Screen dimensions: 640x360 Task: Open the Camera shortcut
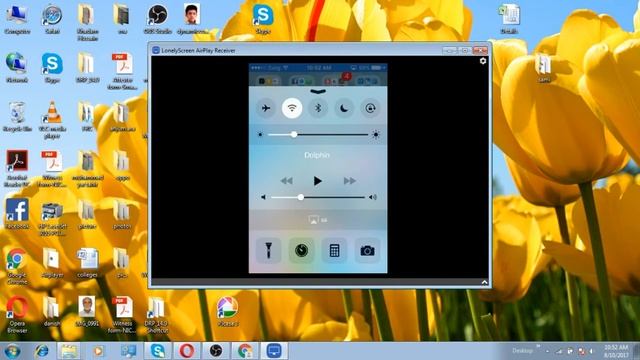tap(367, 250)
